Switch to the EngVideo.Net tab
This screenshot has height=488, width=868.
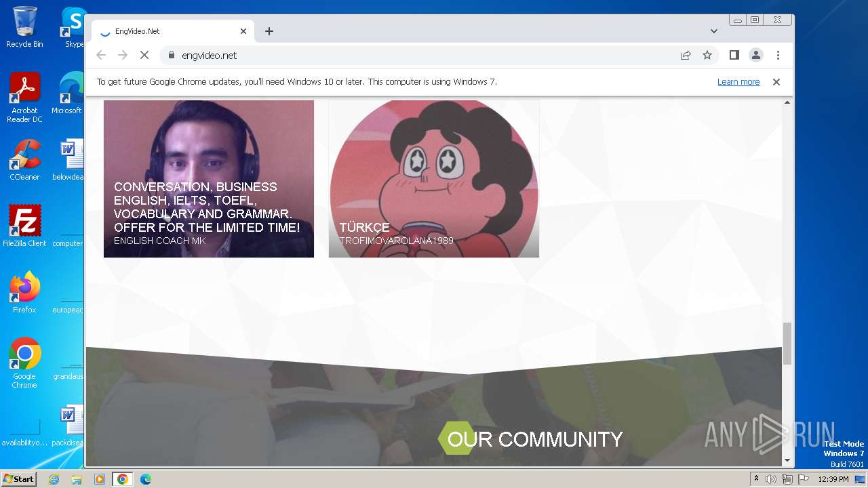(173, 31)
